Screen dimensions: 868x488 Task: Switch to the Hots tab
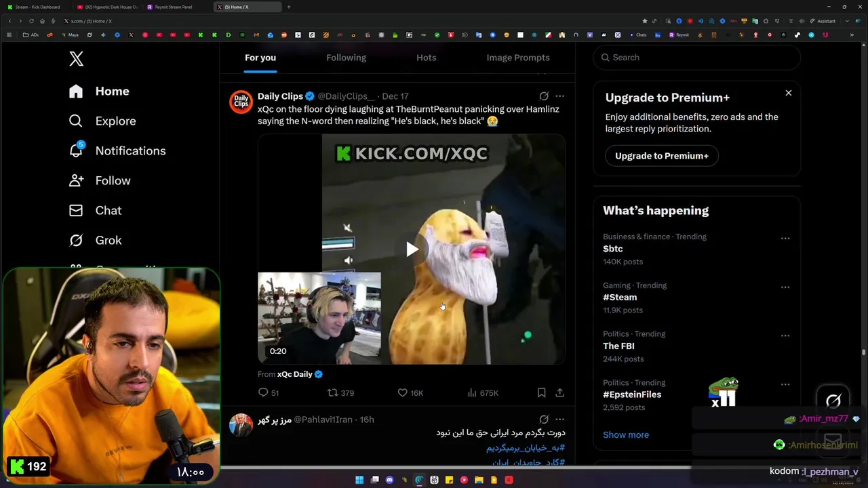pyautogui.click(x=426, y=58)
